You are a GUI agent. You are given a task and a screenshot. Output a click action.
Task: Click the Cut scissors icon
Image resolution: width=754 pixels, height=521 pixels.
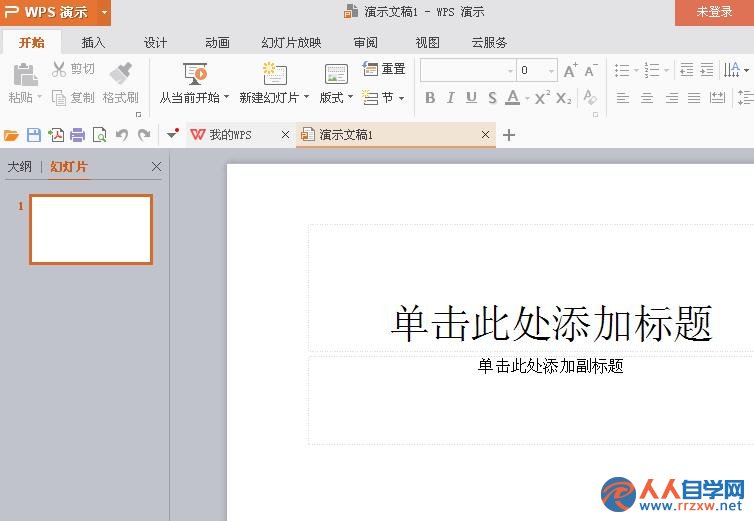[x=59, y=69]
